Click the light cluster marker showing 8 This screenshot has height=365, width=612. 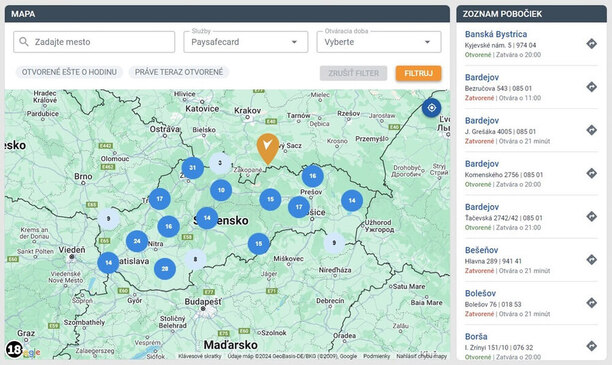click(195, 259)
